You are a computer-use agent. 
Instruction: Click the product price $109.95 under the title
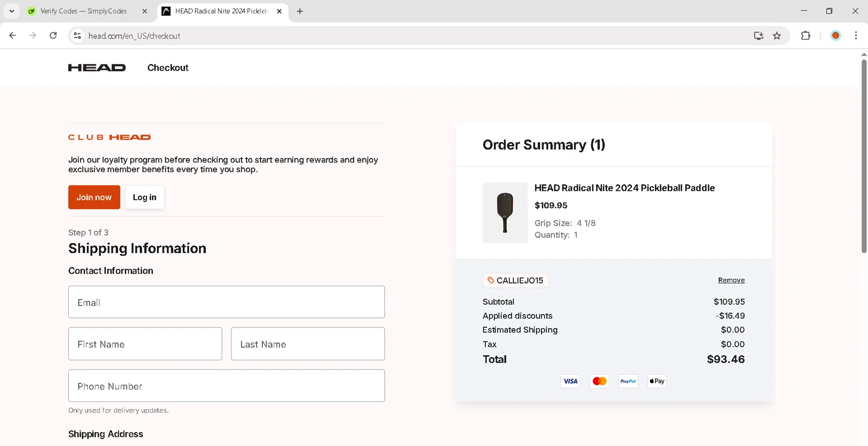coord(551,205)
